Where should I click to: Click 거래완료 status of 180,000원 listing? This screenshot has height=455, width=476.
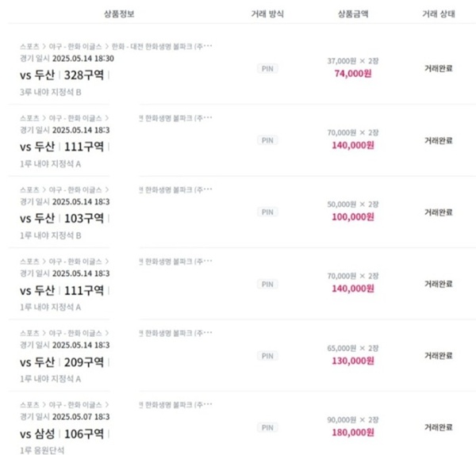(x=439, y=427)
